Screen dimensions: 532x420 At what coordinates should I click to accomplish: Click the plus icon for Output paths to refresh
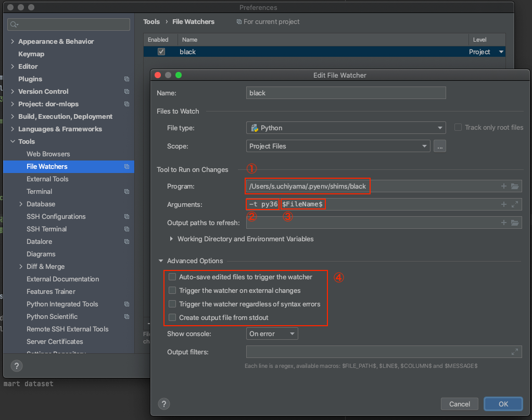503,223
